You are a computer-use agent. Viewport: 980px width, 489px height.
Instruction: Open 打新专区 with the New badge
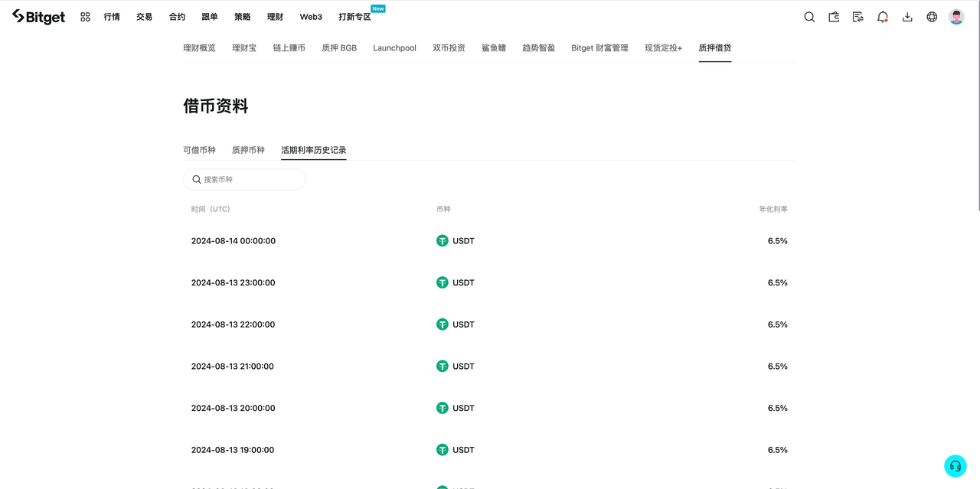click(x=355, y=17)
